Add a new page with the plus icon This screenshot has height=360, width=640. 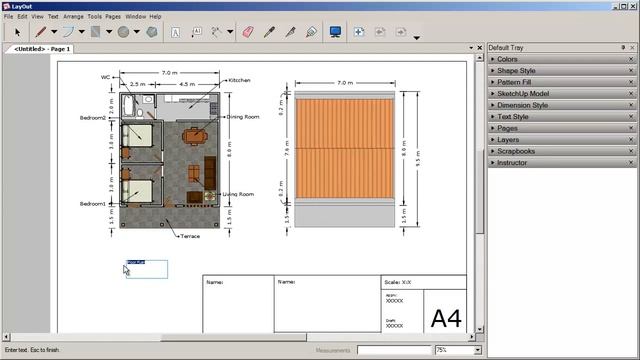359,32
